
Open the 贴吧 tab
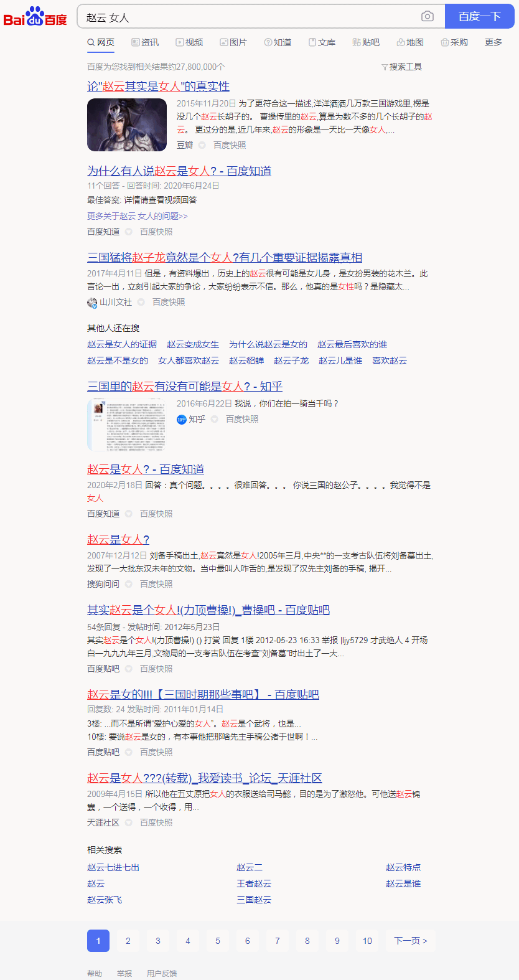click(366, 42)
